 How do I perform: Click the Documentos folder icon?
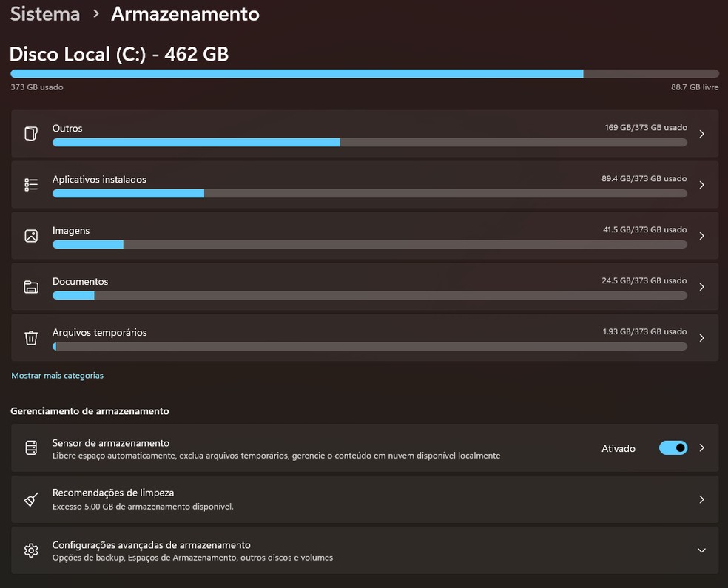[x=31, y=287]
